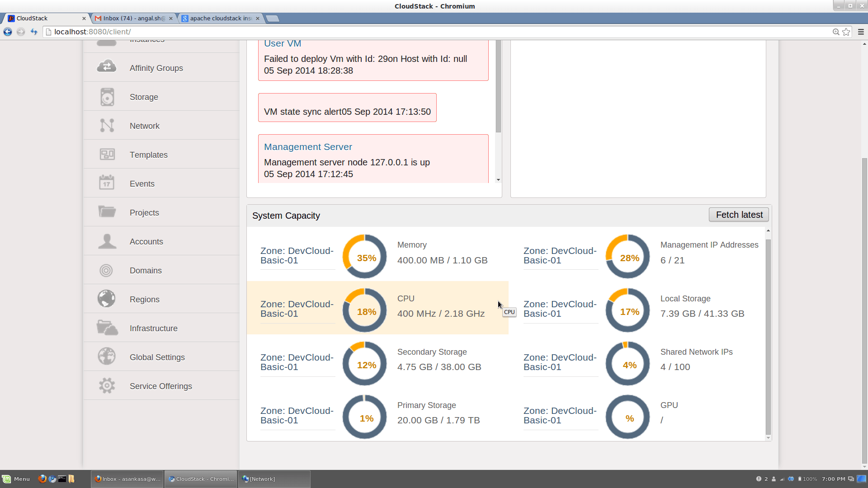Click Shared Network IPs 4% gauge

click(x=627, y=363)
